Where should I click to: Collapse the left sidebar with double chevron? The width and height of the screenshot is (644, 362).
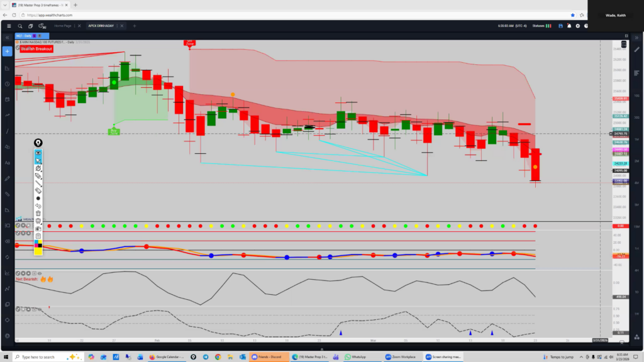pos(8,38)
